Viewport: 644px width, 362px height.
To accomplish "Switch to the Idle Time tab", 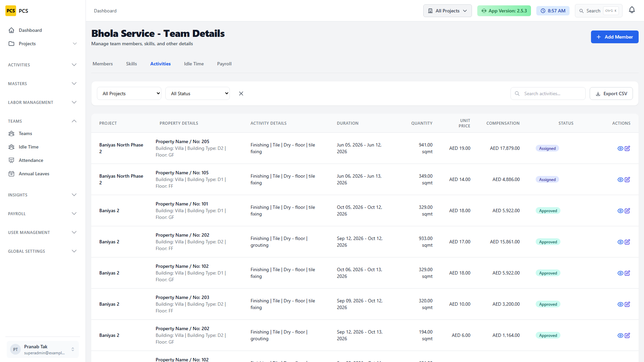I will [x=194, y=64].
